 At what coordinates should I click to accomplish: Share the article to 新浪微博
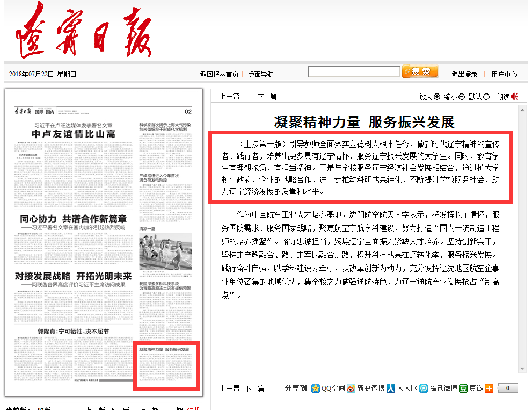click(365, 388)
